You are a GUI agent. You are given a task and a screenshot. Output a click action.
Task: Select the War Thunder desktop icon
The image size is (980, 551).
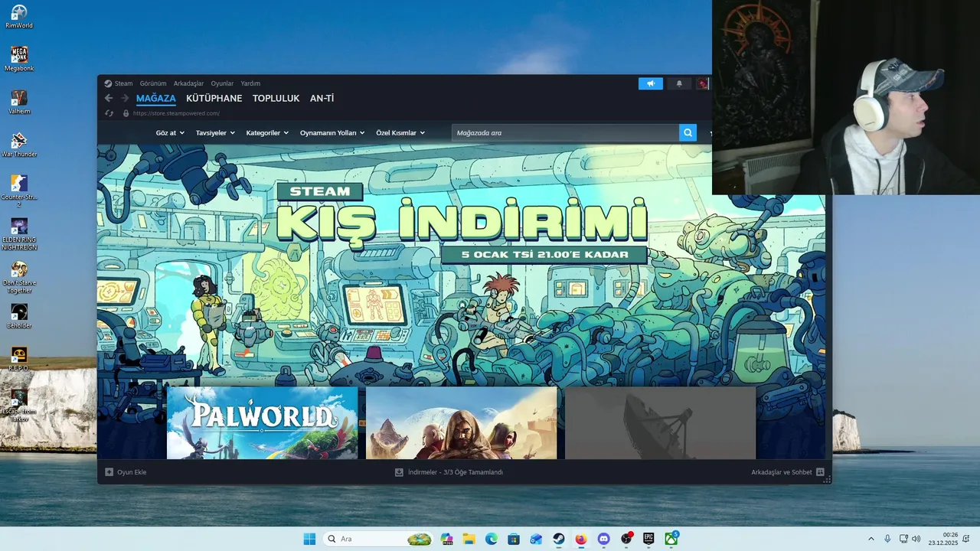[x=19, y=145]
